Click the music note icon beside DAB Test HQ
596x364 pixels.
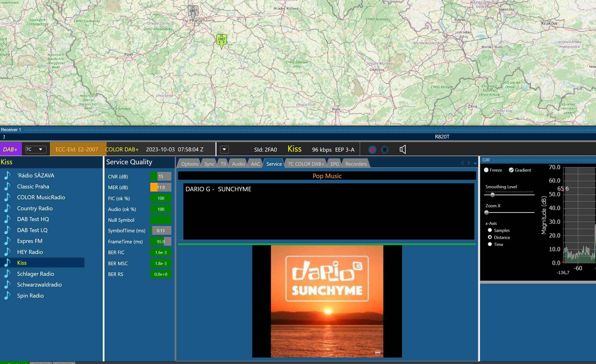click(x=8, y=219)
